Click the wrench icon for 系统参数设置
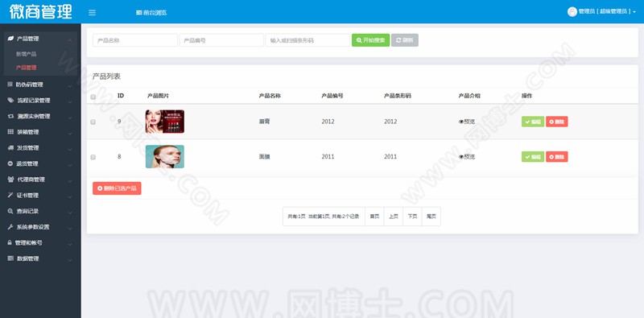This screenshot has width=644, height=318. [x=10, y=227]
